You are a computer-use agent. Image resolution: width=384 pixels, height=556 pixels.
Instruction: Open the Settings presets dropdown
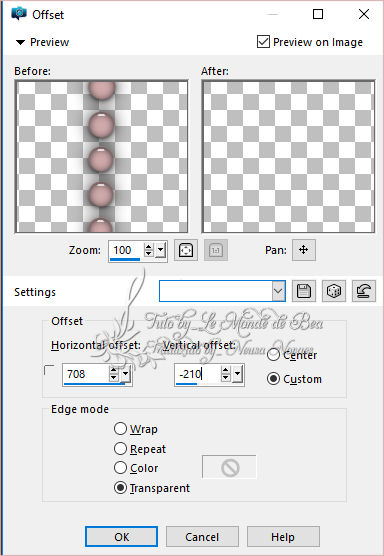point(279,291)
